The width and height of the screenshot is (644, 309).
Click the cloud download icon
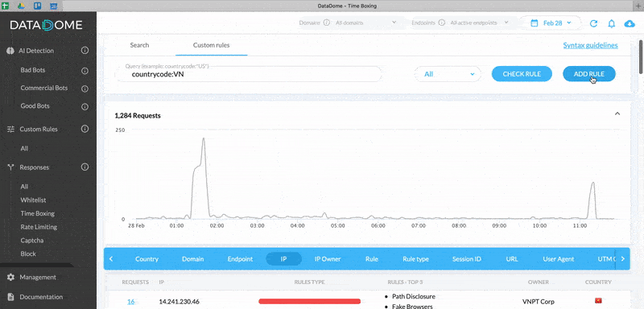click(x=630, y=23)
